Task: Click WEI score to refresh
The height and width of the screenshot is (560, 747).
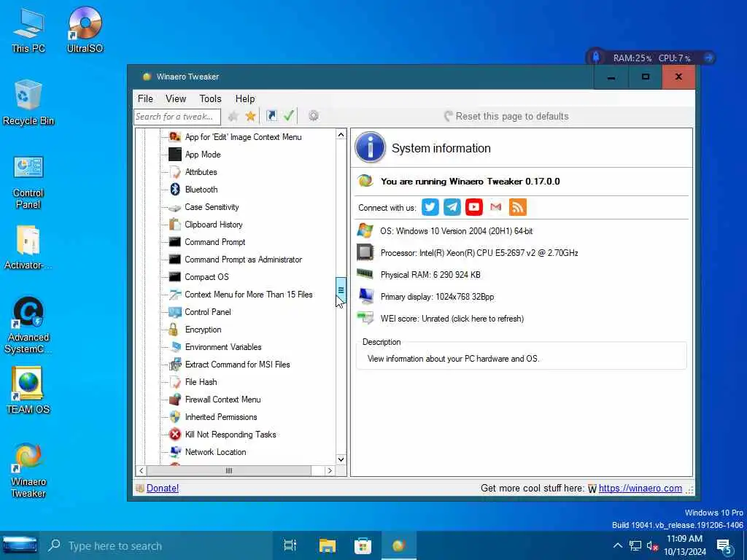Action: 452,319
